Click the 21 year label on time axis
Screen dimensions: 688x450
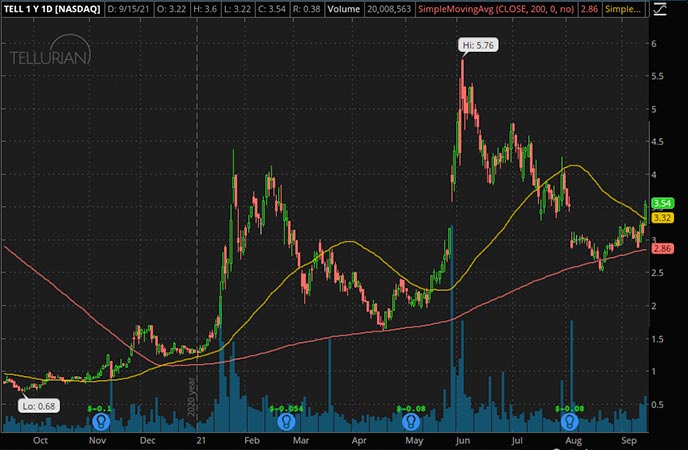201,440
